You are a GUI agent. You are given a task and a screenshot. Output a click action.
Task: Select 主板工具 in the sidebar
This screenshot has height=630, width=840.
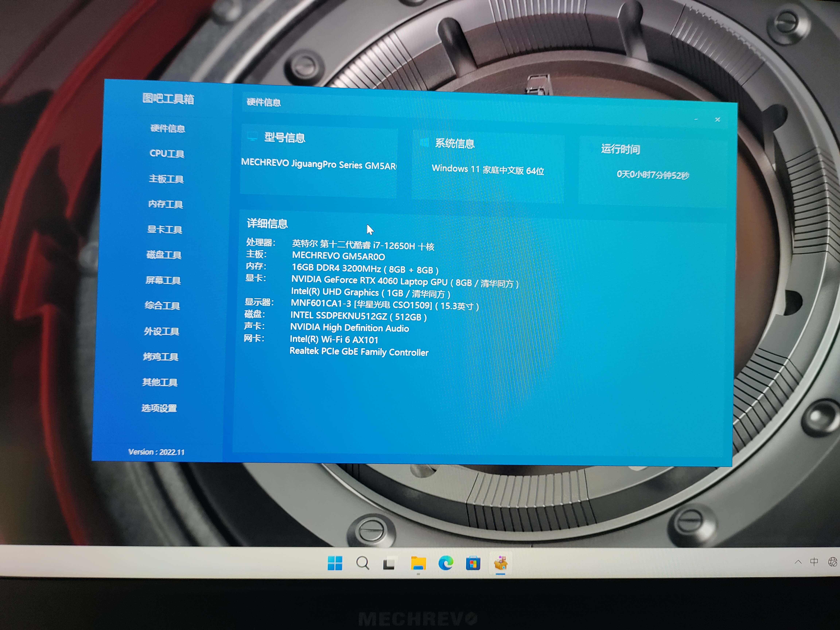pos(166,179)
